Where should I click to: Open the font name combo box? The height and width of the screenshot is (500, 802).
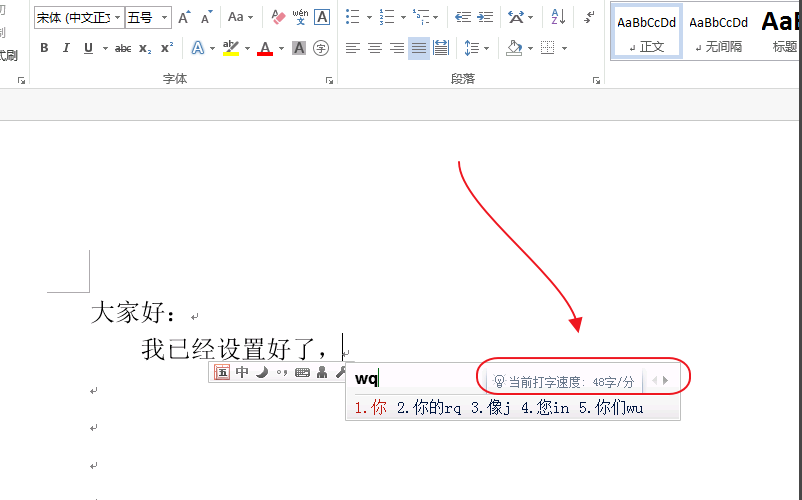[x=79, y=18]
